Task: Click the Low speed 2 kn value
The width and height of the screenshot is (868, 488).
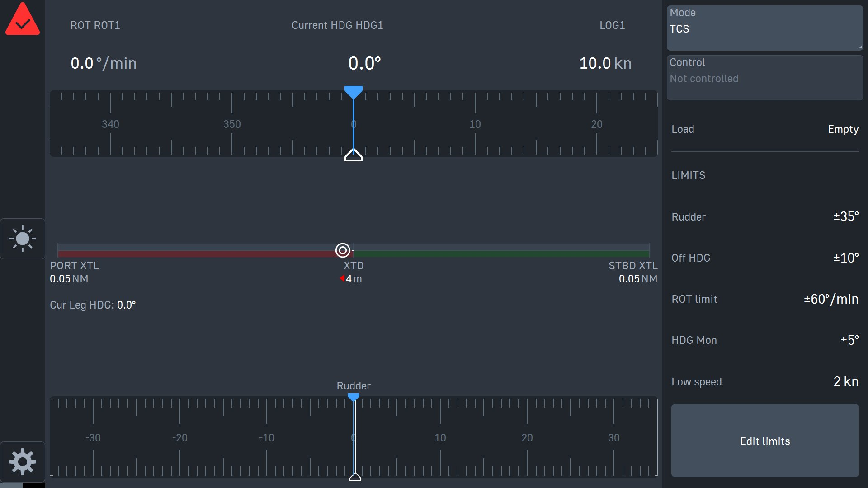Action: 846,381
